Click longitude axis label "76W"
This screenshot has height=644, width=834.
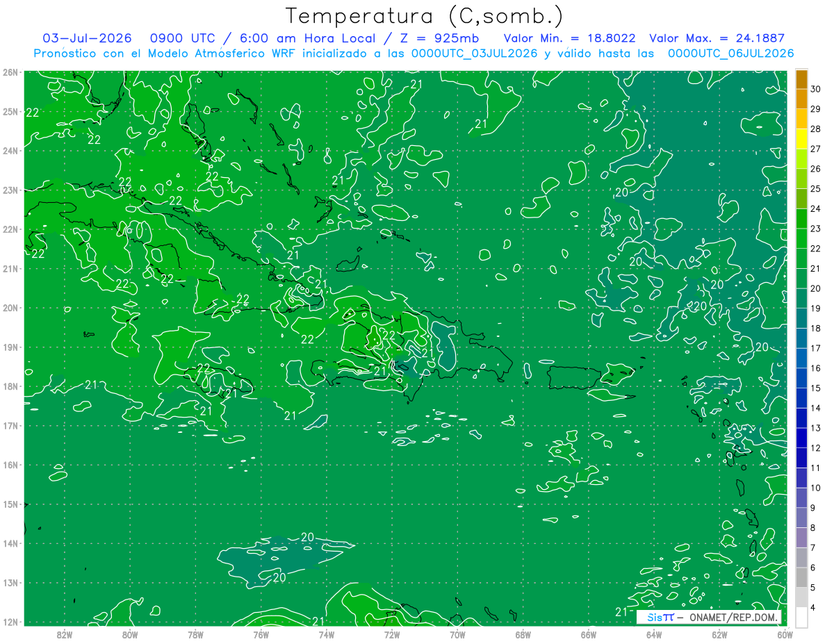point(261,634)
